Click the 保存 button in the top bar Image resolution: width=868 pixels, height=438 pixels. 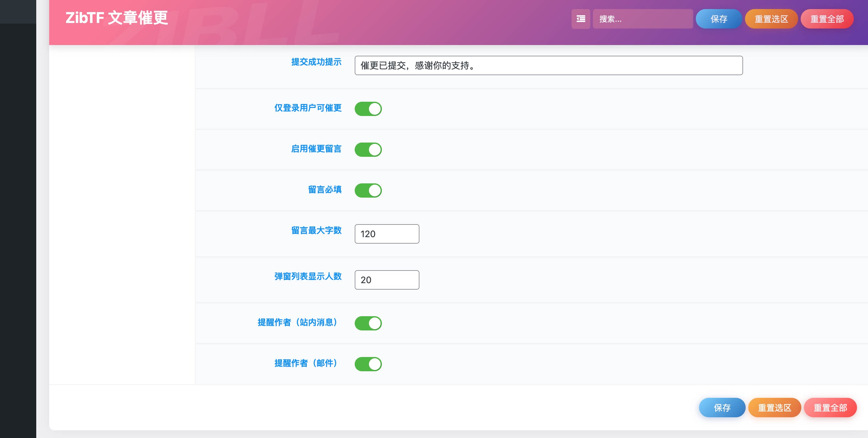[x=719, y=19]
